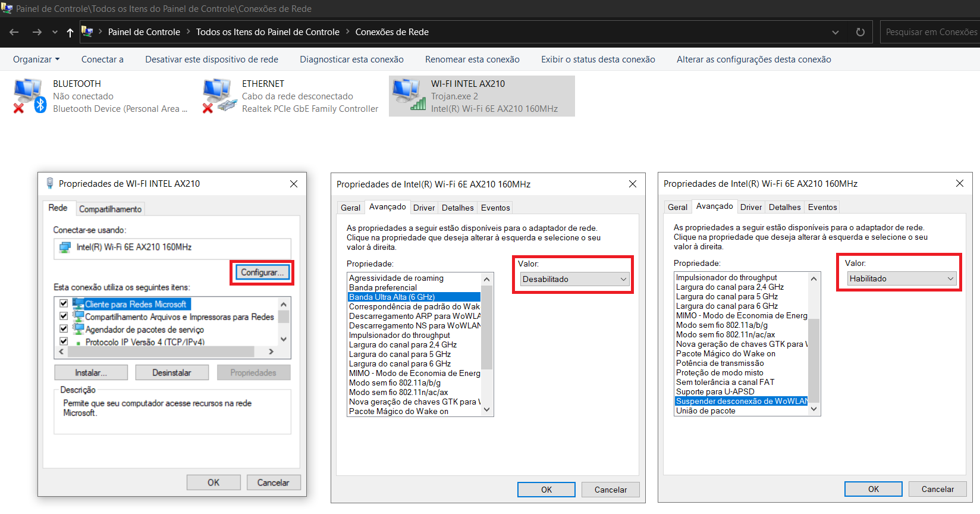Click the Intel(R) Wi-Fi 6E AX210 adapter field
Image resolution: width=980 pixels, height=514 pixels.
click(172, 247)
